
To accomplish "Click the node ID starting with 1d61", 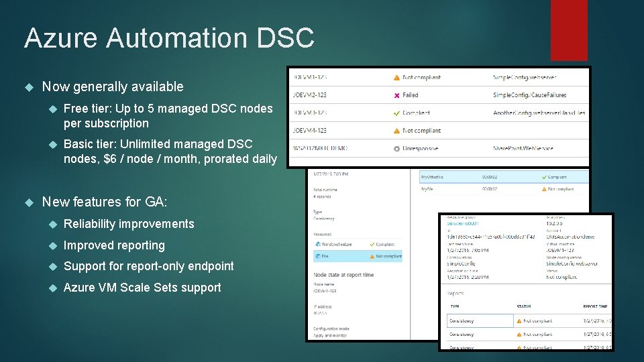I will 491,237.
